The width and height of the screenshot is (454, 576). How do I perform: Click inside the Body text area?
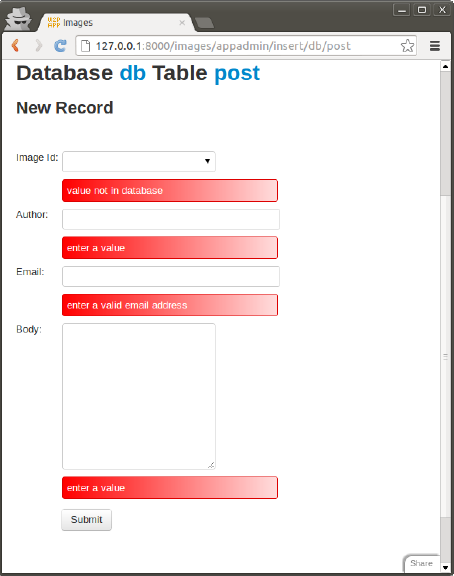(x=139, y=396)
